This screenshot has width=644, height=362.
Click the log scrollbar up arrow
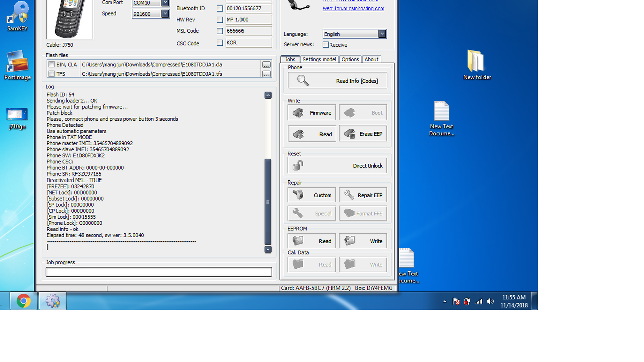point(268,95)
